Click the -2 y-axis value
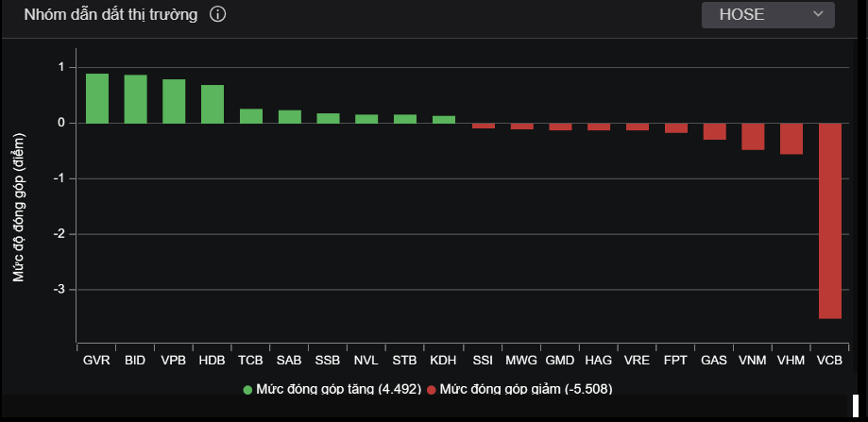This screenshot has width=868, height=422. (58, 234)
